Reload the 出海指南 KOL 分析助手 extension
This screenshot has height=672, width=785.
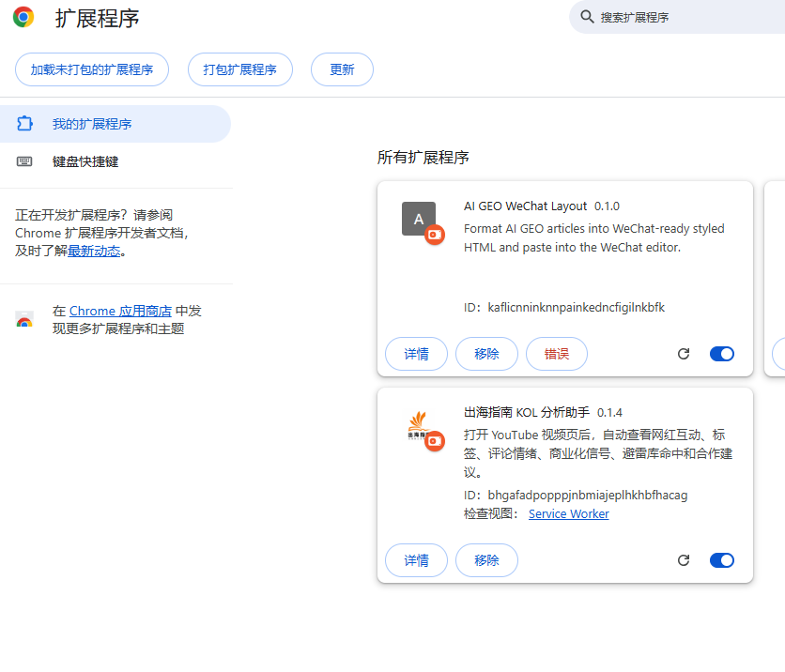tap(684, 560)
